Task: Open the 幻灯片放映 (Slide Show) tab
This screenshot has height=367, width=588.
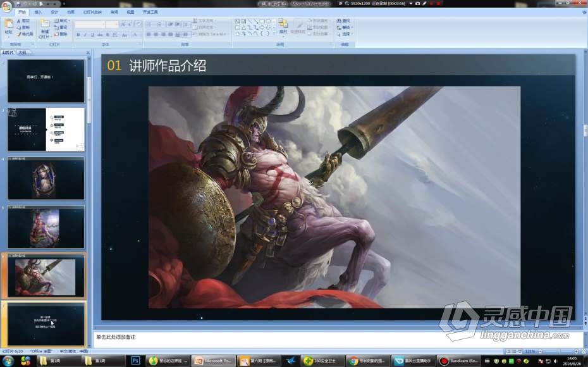Action: pos(92,13)
